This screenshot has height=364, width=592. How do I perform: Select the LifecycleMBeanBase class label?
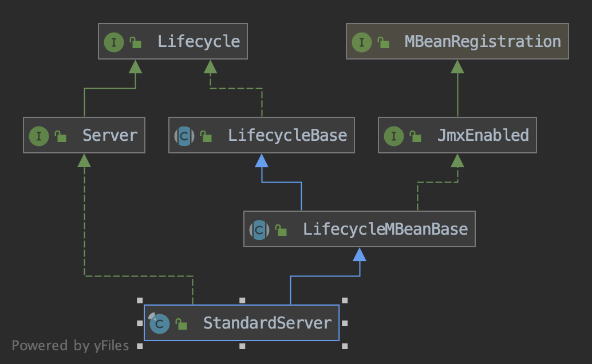point(385,230)
